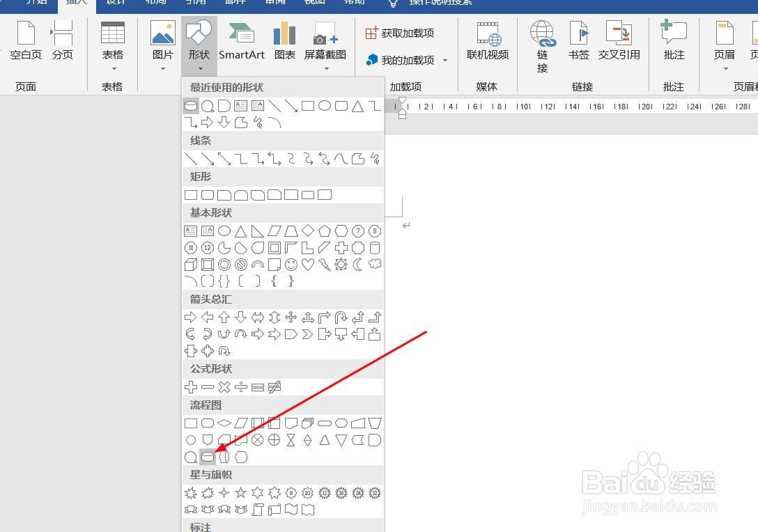
Task: Select the right triangle in 基本形状
Action: click(258, 231)
